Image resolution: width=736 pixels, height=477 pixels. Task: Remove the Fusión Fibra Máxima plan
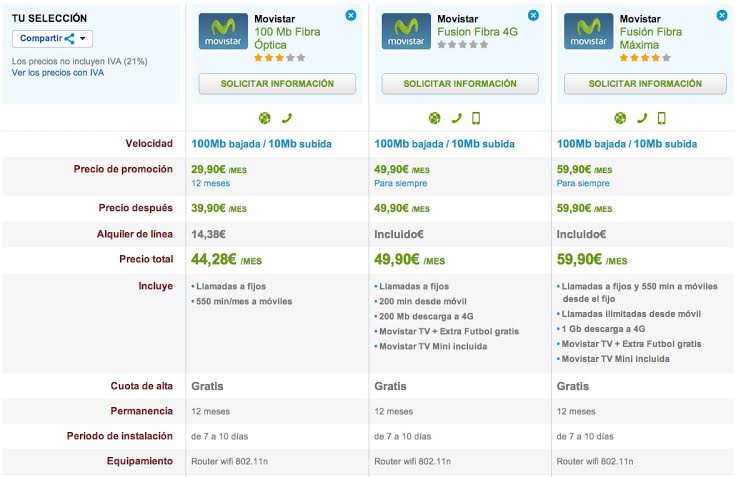pos(722,15)
